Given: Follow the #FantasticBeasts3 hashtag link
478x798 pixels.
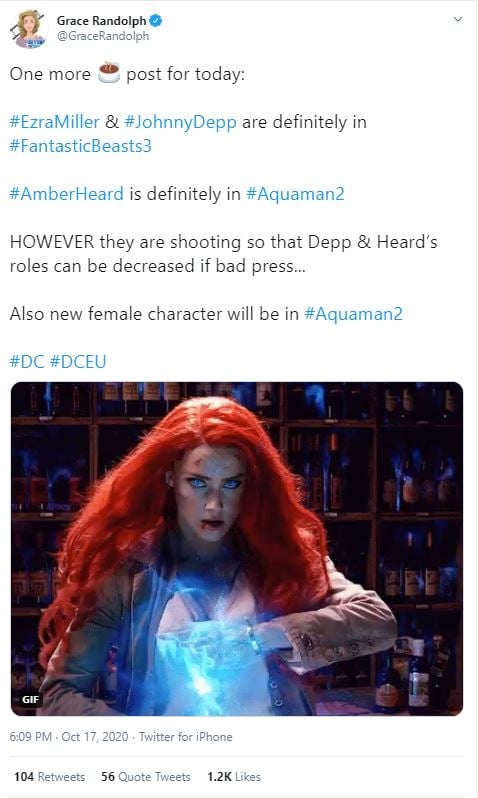Looking at the screenshot, I should (80, 146).
